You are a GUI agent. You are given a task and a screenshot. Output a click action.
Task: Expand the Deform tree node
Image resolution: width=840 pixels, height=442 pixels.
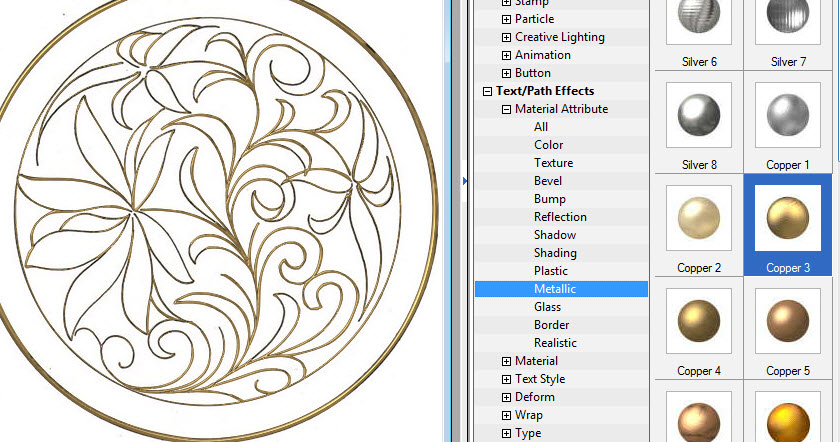pyautogui.click(x=506, y=397)
